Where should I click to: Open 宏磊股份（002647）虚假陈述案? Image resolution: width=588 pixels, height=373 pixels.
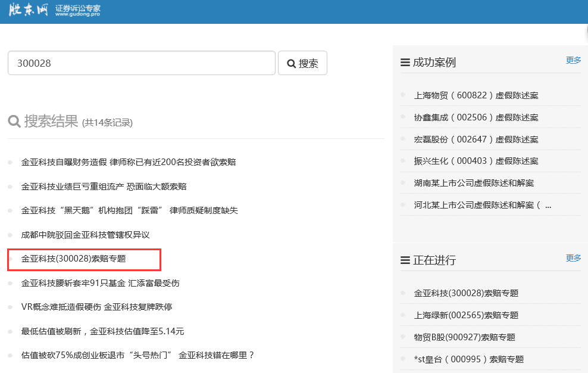click(x=476, y=139)
